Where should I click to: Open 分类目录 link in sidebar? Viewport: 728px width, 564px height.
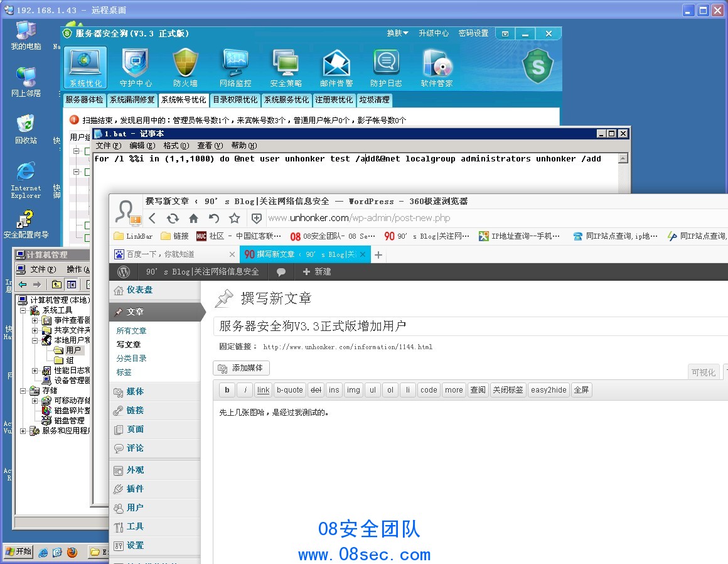tap(131, 359)
